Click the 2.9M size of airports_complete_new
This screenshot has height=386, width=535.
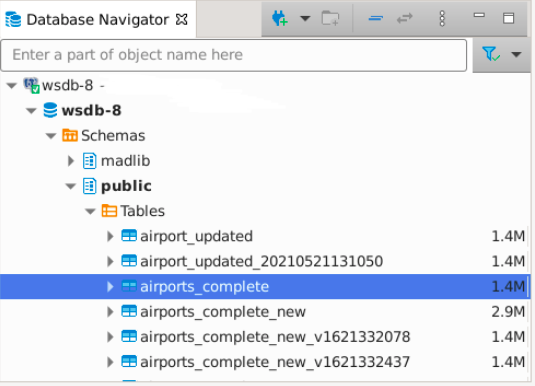pyautogui.click(x=508, y=312)
